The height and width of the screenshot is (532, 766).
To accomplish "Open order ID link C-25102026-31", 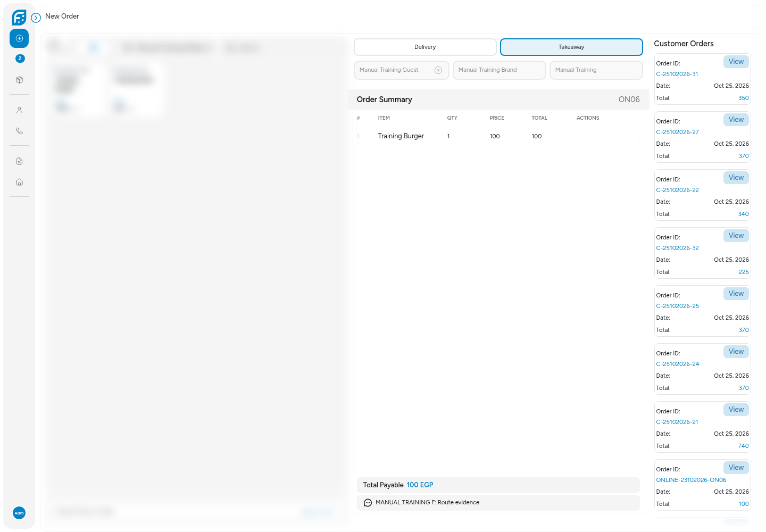I will [x=677, y=74].
